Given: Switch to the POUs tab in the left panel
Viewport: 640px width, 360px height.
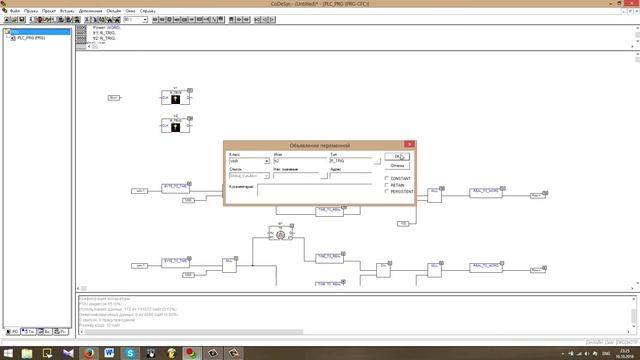Looking at the screenshot, I should coord(12,332).
